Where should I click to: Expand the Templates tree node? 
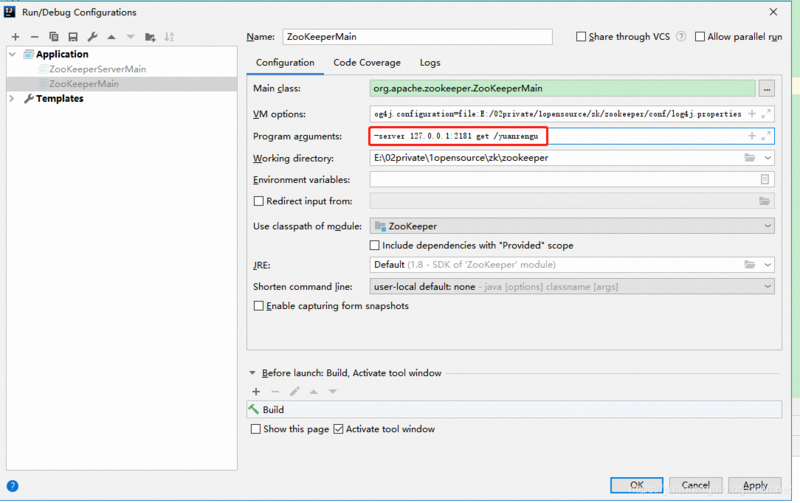point(12,98)
